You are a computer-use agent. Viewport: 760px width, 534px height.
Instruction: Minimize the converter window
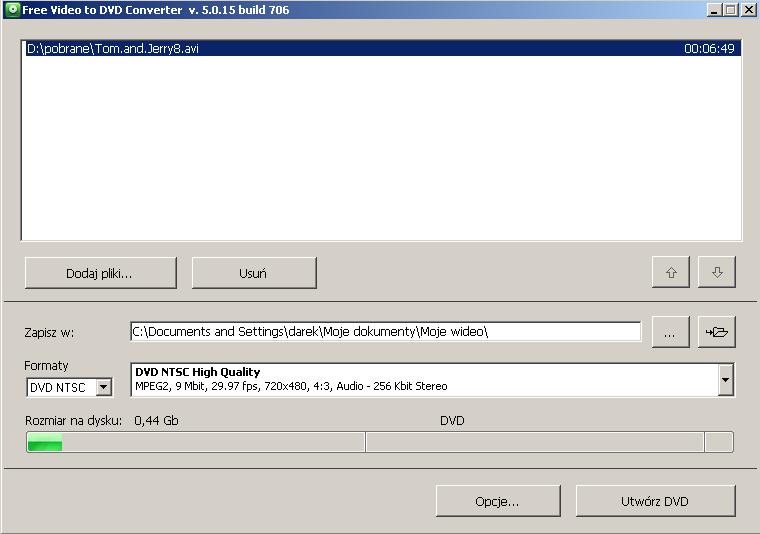(713, 9)
